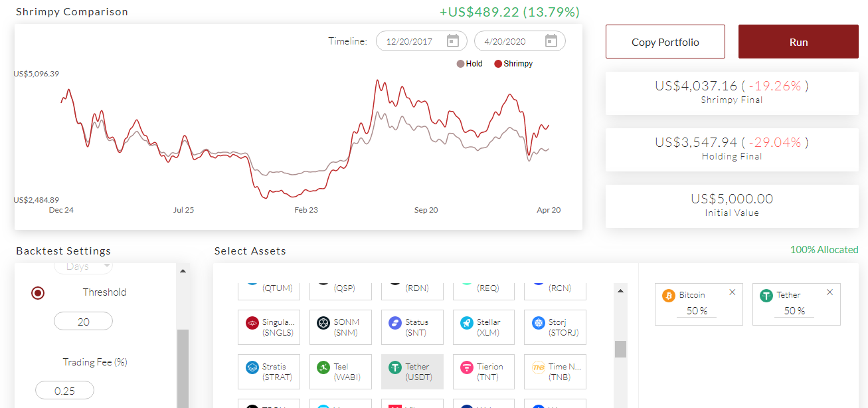Click the 100% Allocated status text
Viewport: 868px width, 408px height.
coord(824,250)
